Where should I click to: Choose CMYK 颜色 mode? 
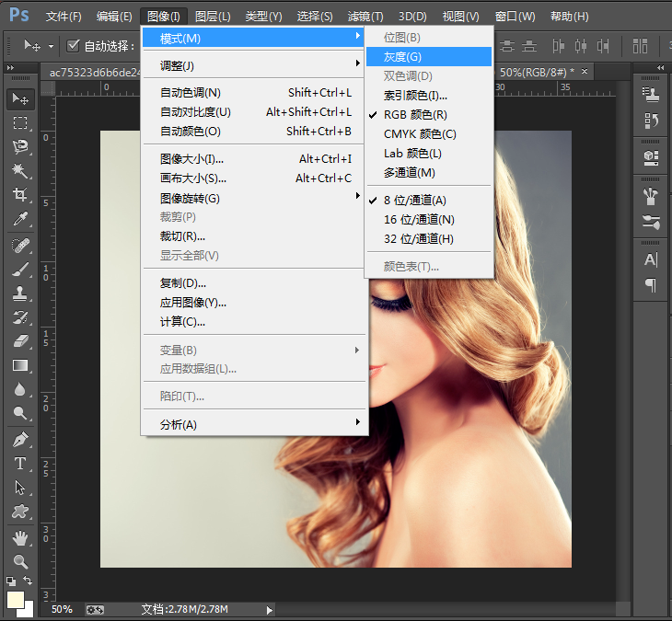coord(420,134)
